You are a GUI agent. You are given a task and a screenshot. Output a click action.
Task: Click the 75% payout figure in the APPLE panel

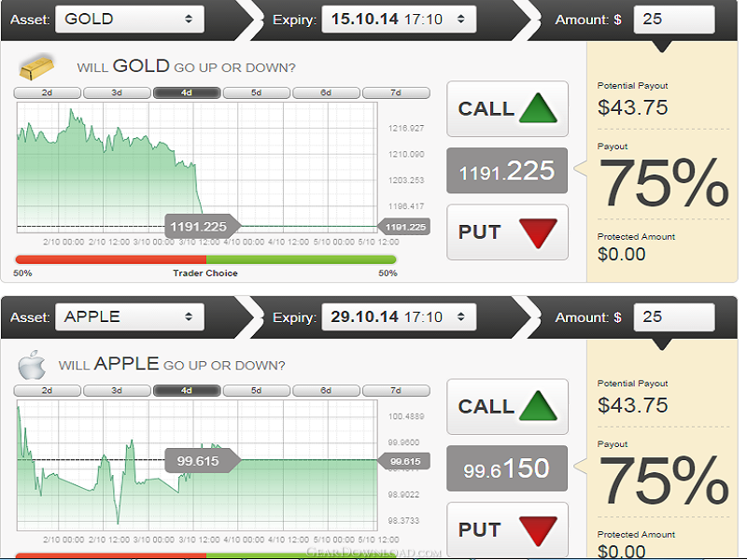point(664,481)
